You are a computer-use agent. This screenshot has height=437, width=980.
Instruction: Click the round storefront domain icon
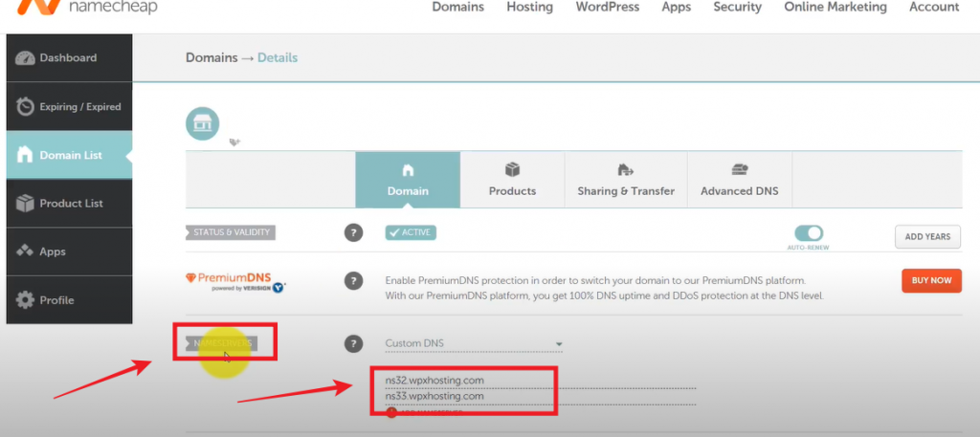click(x=203, y=123)
